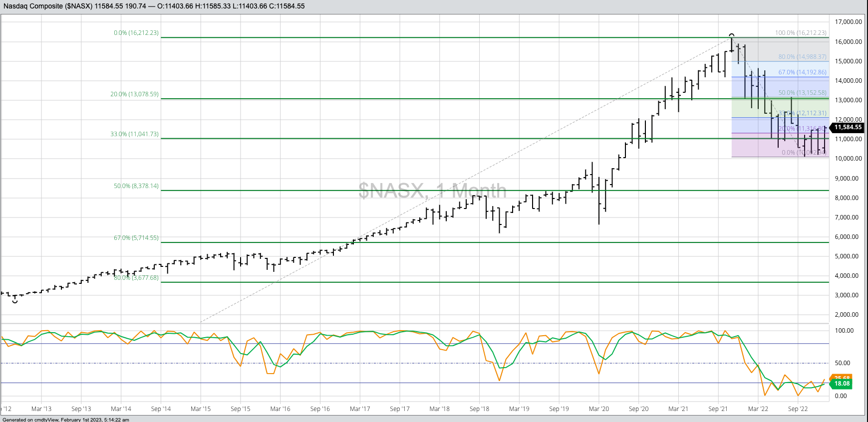Click the Sep '14 date label
Image resolution: width=868 pixels, height=422 pixels.
(x=161, y=409)
